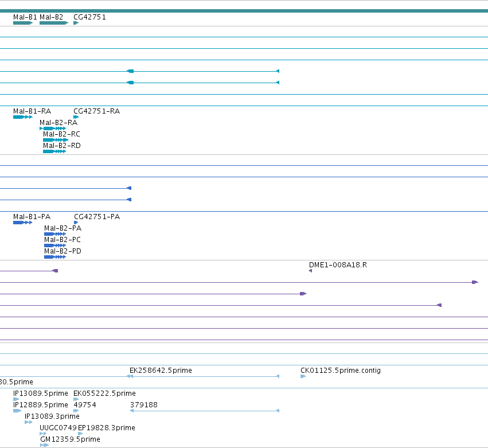The width and height of the screenshot is (488, 448).
Task: Select the Mal-B2 gene glyph
Action: (x=54, y=23)
